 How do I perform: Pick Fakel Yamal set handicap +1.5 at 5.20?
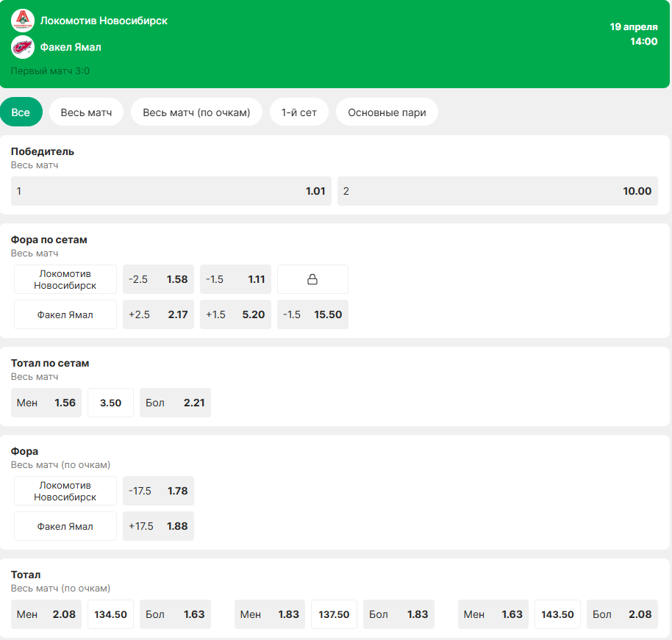(235, 314)
